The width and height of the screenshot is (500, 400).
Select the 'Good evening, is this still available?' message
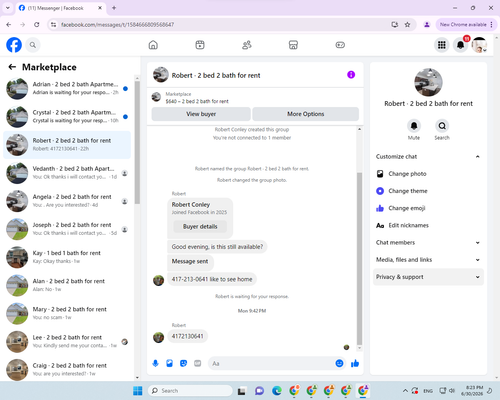pos(217,247)
